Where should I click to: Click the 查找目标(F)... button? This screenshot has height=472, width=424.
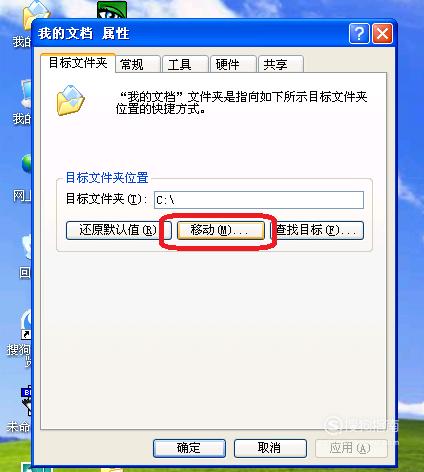317,230
